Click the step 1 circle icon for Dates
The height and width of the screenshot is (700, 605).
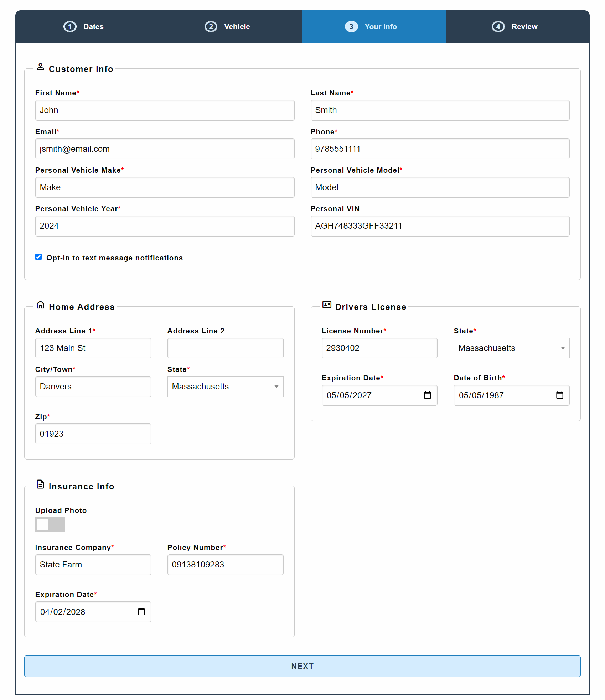click(x=70, y=27)
